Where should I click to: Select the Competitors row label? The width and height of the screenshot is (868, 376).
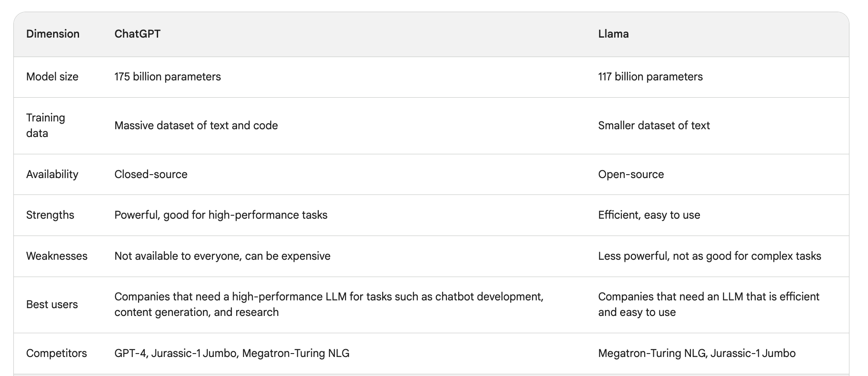[57, 353]
